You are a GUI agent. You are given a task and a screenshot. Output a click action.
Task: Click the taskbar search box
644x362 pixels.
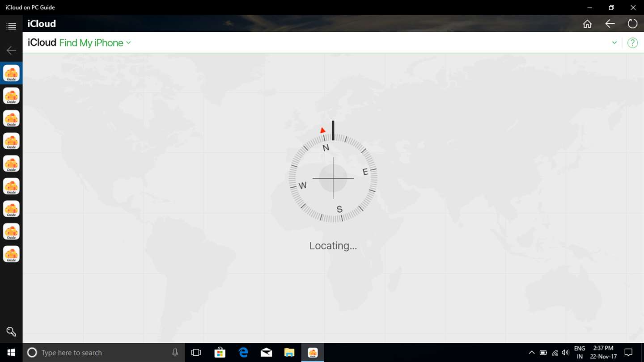(103, 353)
